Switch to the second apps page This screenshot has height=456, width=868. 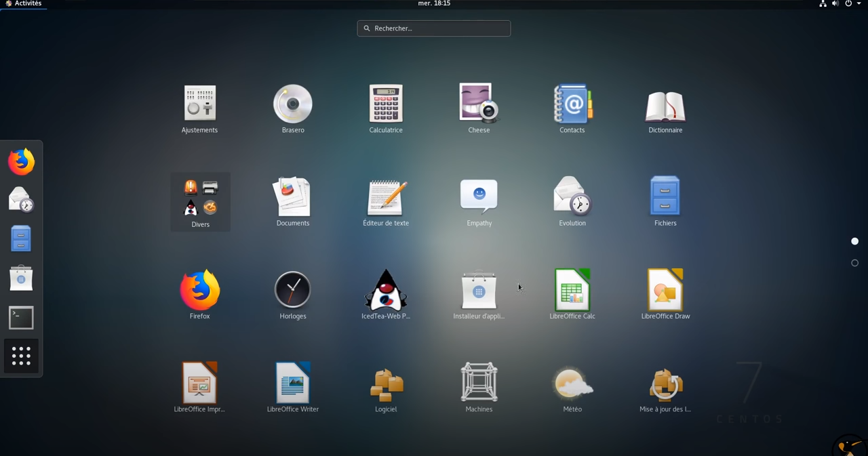pyautogui.click(x=854, y=263)
